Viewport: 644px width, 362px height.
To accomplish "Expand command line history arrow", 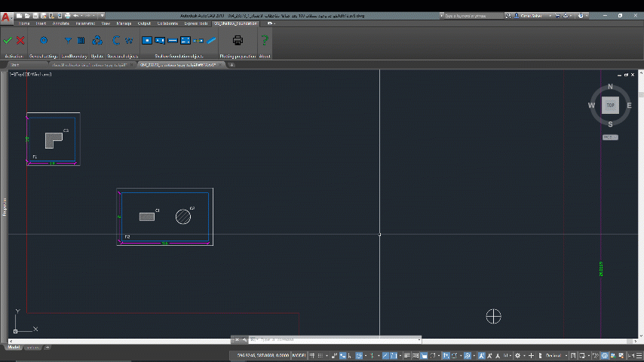I will click(x=419, y=340).
